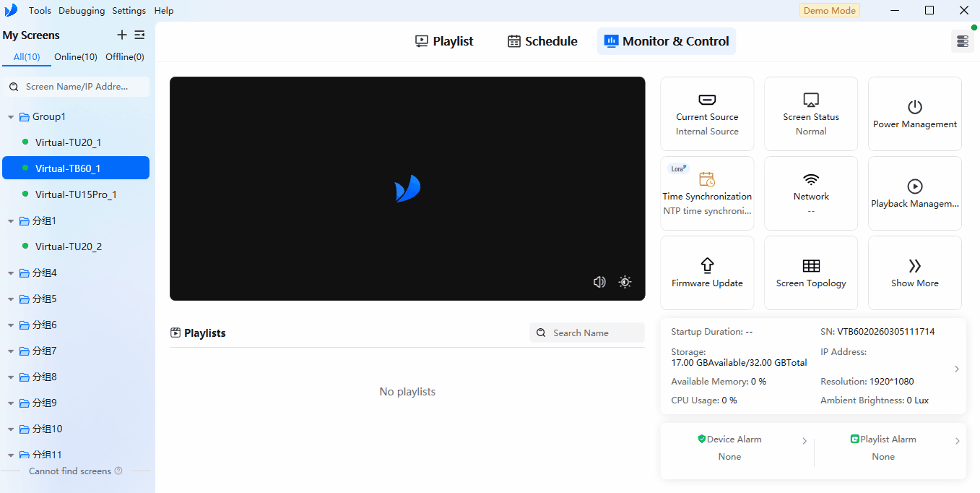Expand the 分组8 group

(11, 377)
